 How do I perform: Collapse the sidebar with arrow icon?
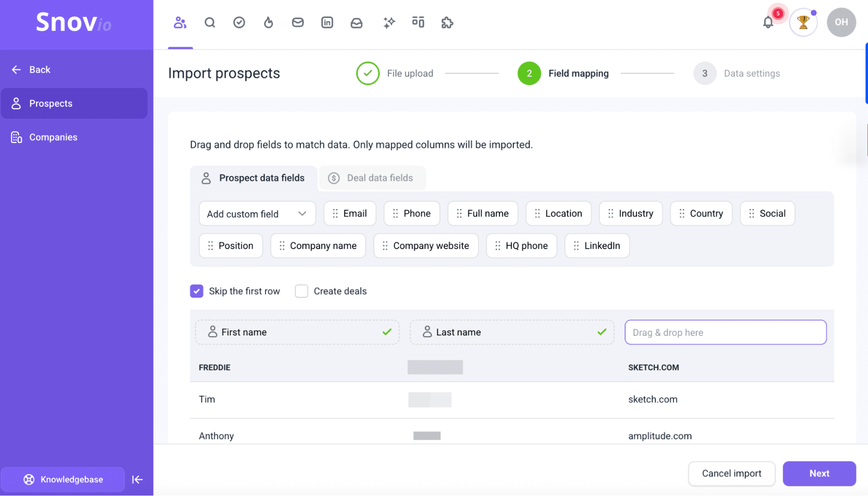point(137,480)
